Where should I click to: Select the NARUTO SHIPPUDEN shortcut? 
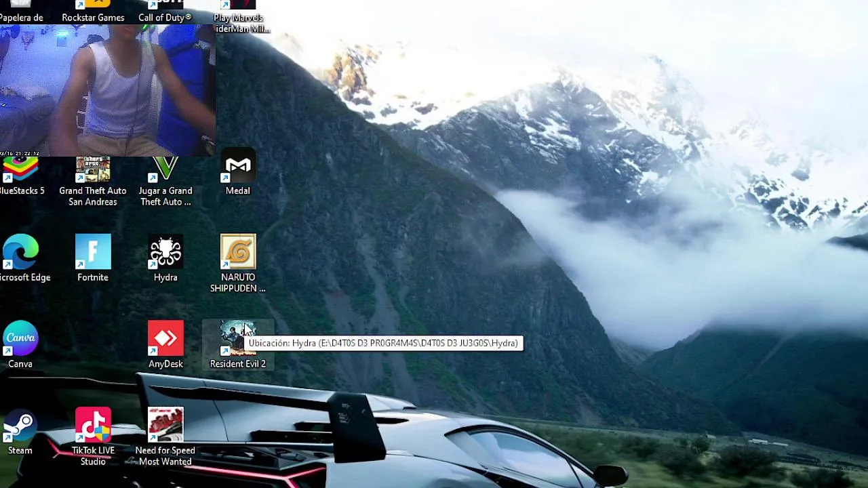point(238,264)
